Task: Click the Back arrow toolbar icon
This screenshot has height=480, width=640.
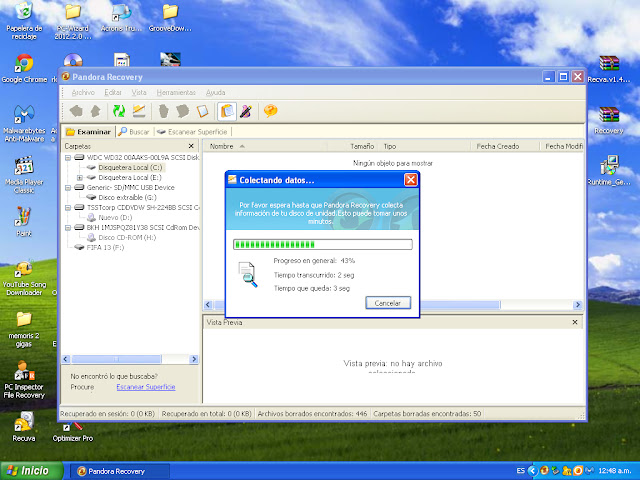Action: click(x=76, y=111)
